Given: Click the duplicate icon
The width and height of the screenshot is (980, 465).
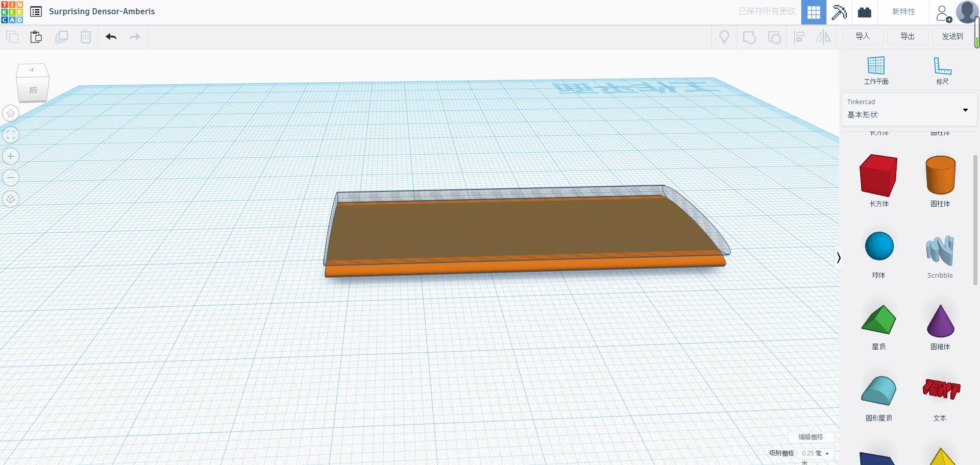Looking at the screenshot, I should (61, 37).
